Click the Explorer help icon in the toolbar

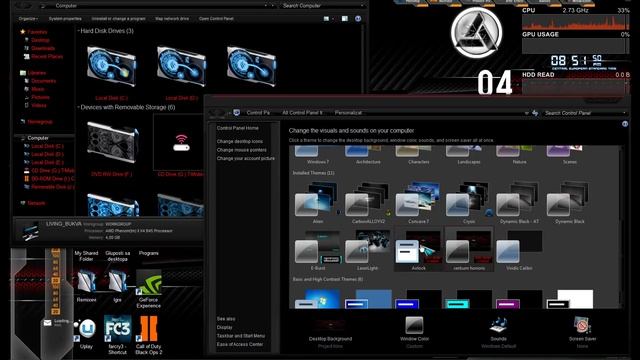pyautogui.click(x=358, y=18)
